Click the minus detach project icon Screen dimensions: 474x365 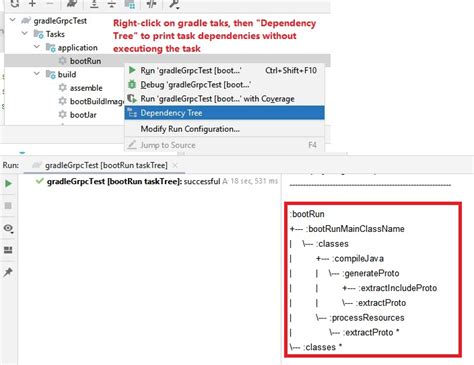(50, 3)
